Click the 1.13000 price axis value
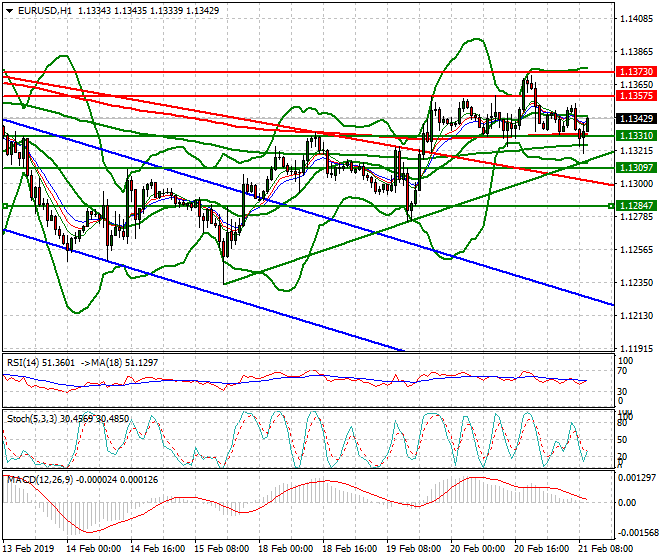Screen dimensions: 660x560 [x=636, y=184]
